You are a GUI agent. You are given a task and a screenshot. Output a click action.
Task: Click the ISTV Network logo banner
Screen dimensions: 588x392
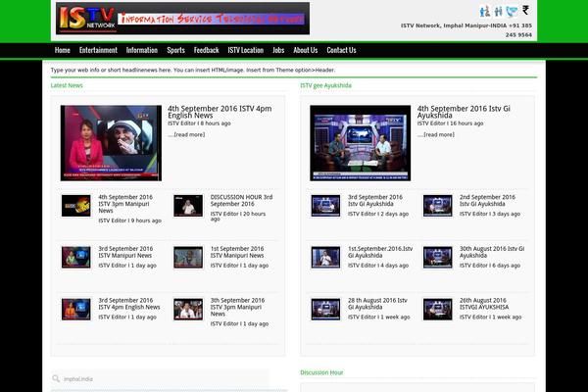click(x=182, y=19)
